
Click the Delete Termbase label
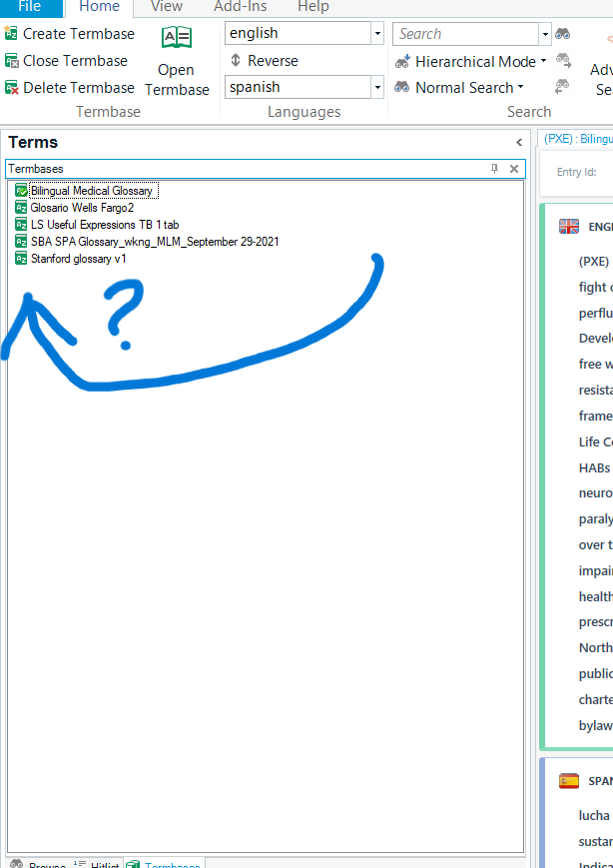coord(79,88)
